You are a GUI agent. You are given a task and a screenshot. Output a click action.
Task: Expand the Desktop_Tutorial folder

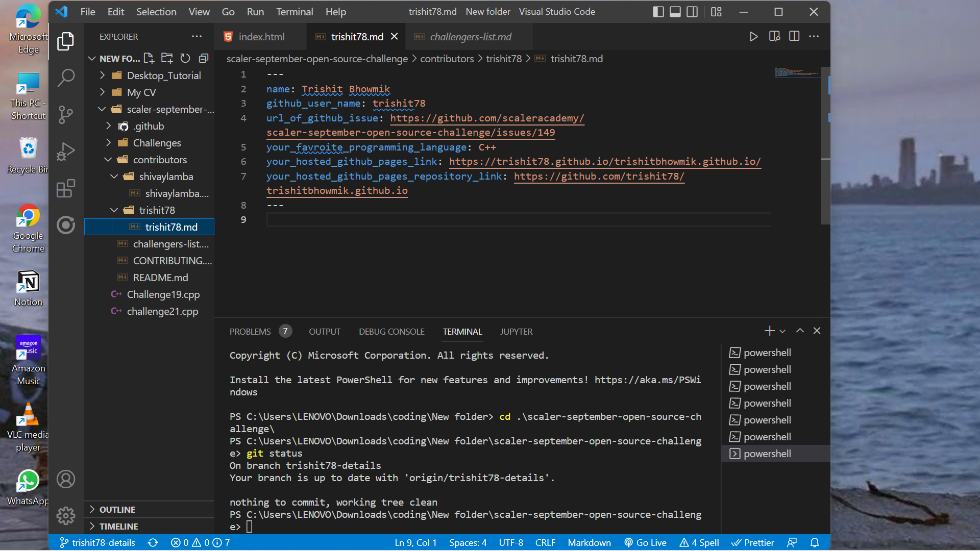(x=102, y=76)
